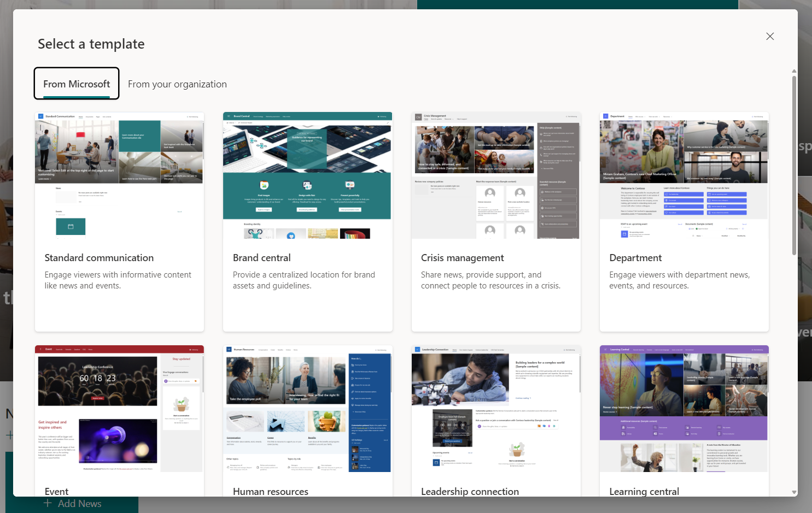Click the Event template title
Viewport: 812px width, 513px height.
click(56, 491)
